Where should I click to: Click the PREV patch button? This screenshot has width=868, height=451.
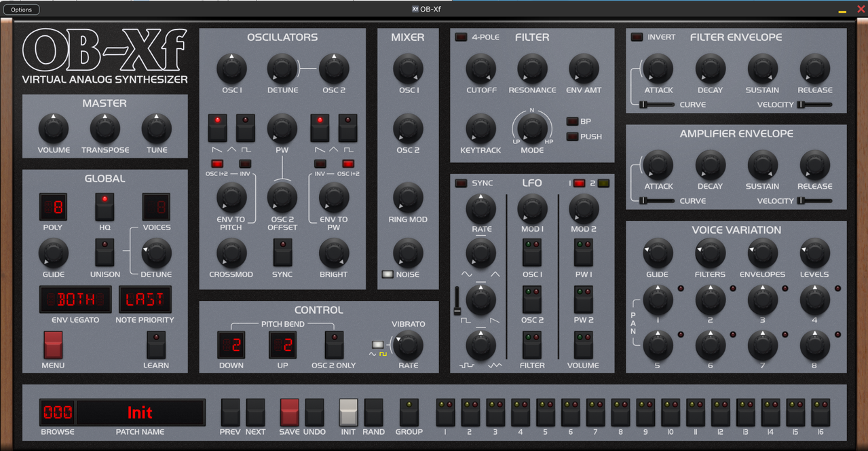[231, 412]
